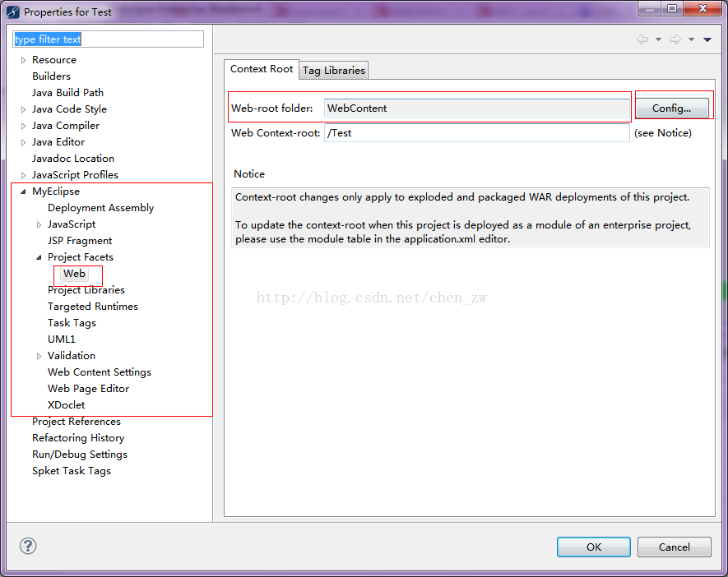Expand the Validation tree node
The height and width of the screenshot is (577, 728).
(39, 356)
